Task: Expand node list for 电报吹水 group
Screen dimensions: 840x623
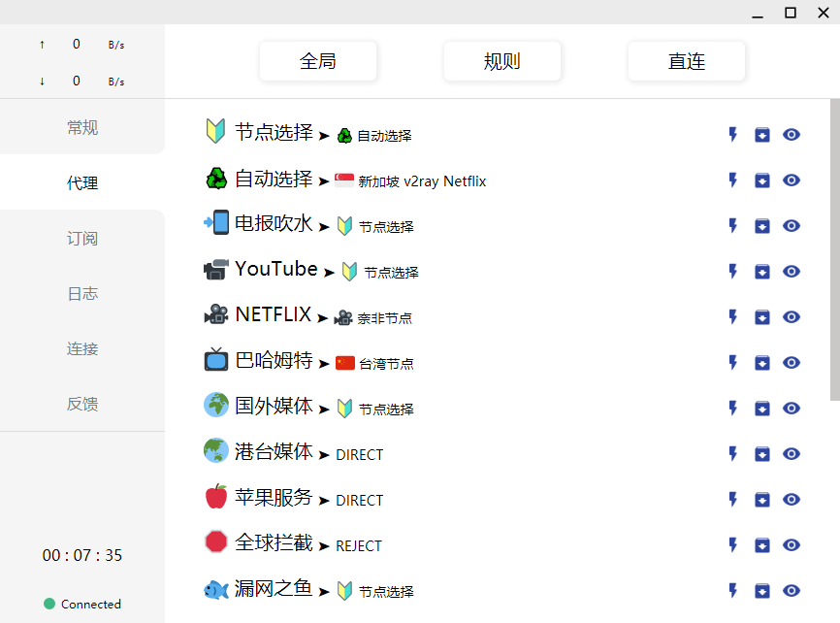Action: 762,226
